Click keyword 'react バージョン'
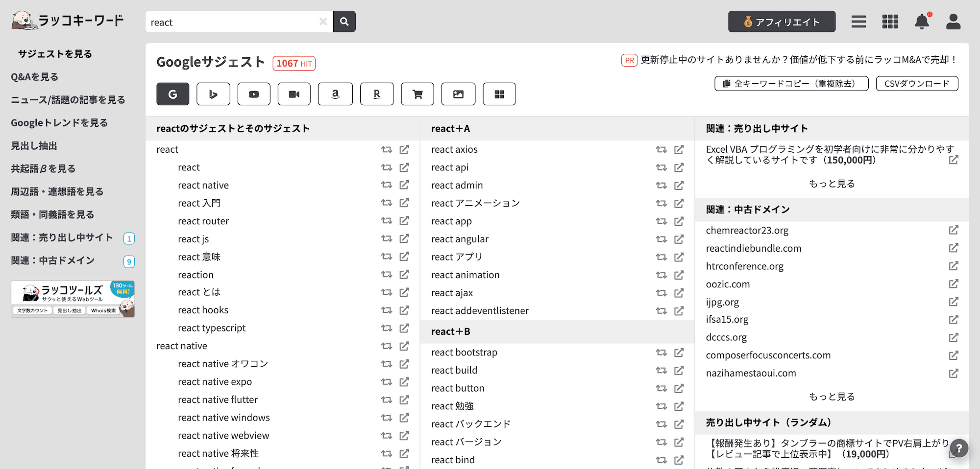This screenshot has width=980, height=469. pos(466,442)
